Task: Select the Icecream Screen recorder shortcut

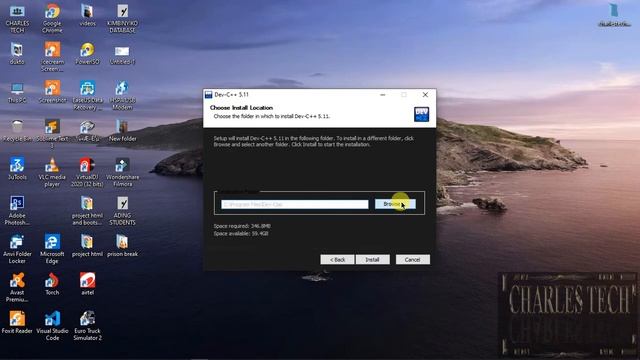Action: [x=52, y=57]
